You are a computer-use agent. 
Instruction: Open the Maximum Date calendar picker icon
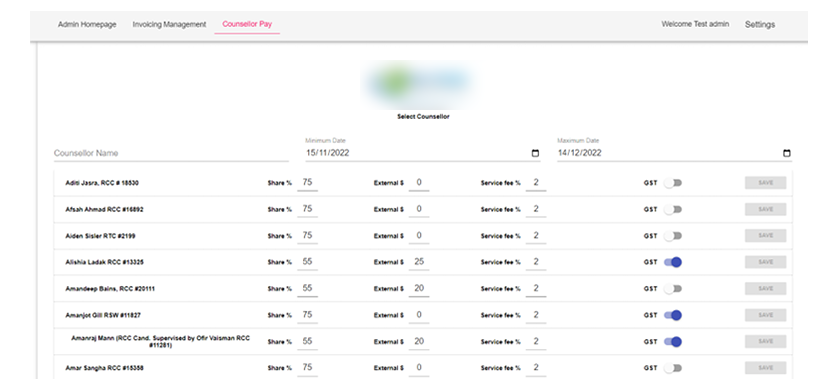(x=787, y=153)
